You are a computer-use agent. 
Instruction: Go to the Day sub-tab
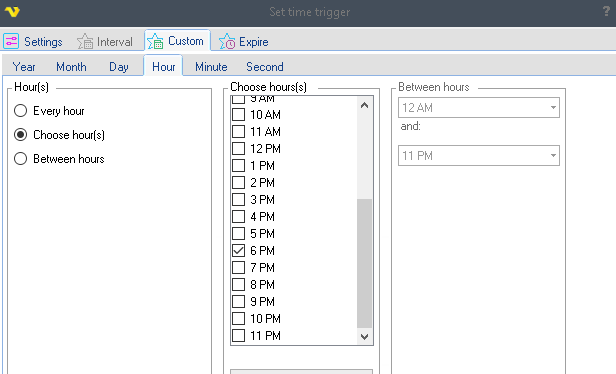click(119, 67)
